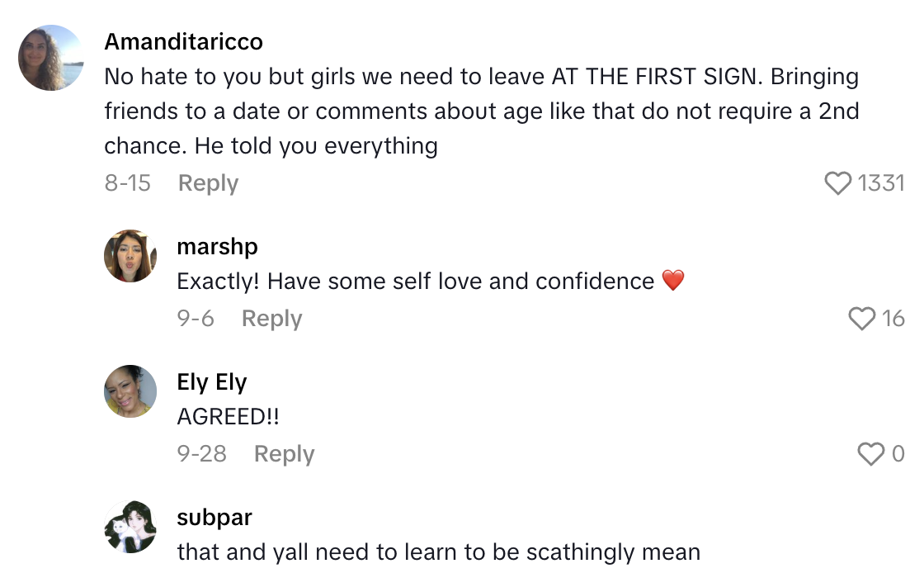Reply to marshp's comment
924x573 pixels.
(271, 318)
